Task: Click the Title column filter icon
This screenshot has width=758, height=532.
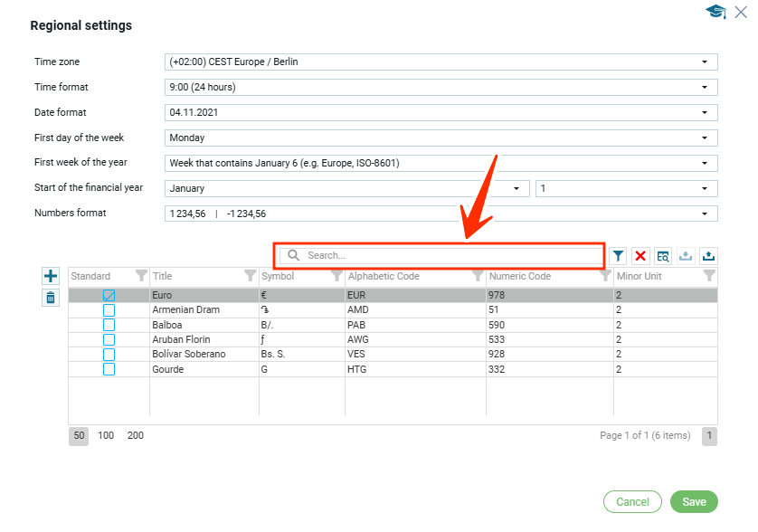Action: (251, 276)
